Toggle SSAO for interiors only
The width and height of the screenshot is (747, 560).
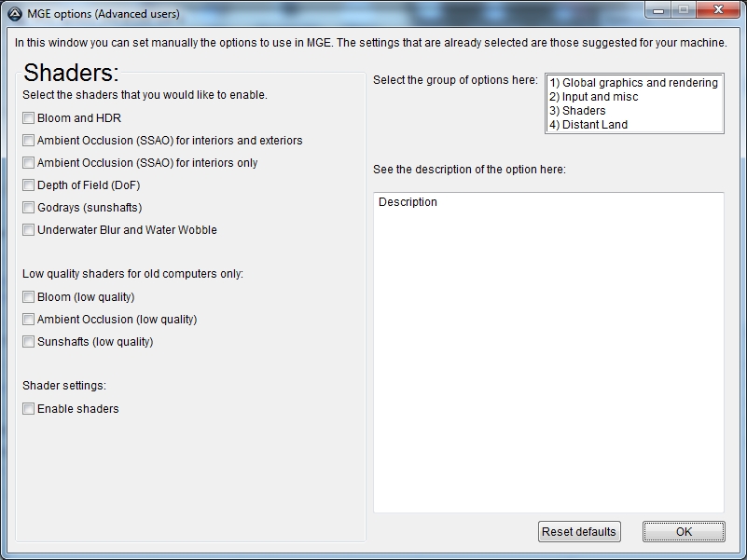(29, 163)
